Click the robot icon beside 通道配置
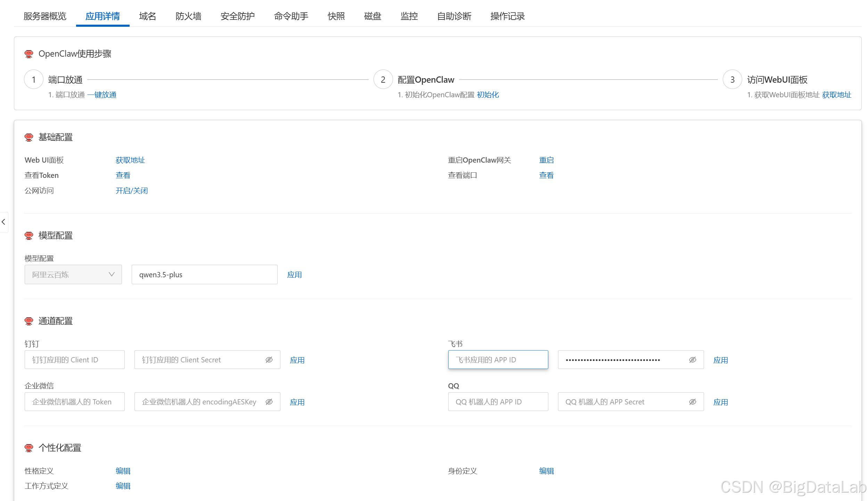The width and height of the screenshot is (868, 501). click(x=29, y=321)
